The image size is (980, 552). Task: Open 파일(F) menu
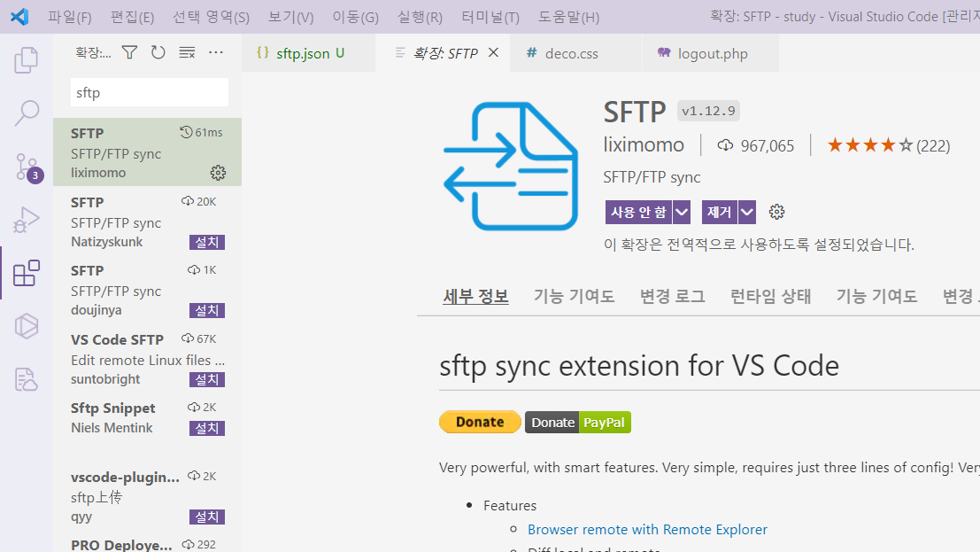(x=69, y=17)
